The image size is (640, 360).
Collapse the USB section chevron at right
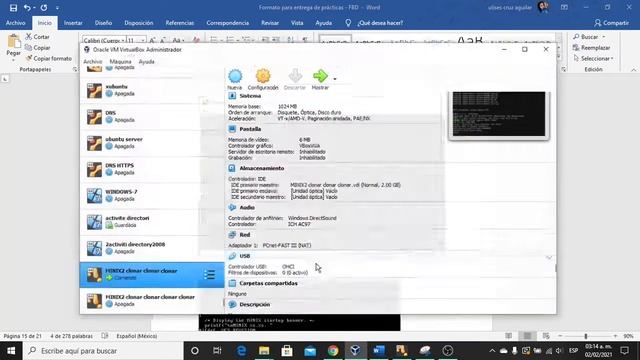[x=549, y=258]
